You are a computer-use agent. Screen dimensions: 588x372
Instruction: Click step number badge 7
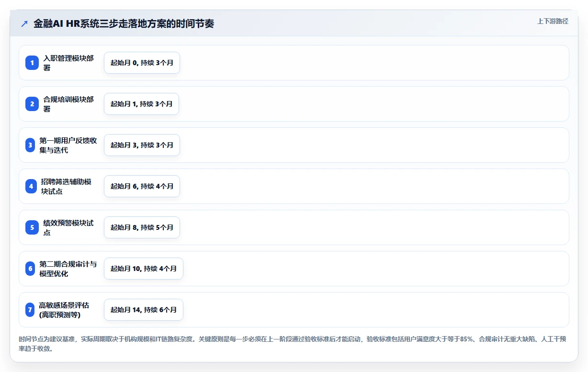[x=30, y=310]
